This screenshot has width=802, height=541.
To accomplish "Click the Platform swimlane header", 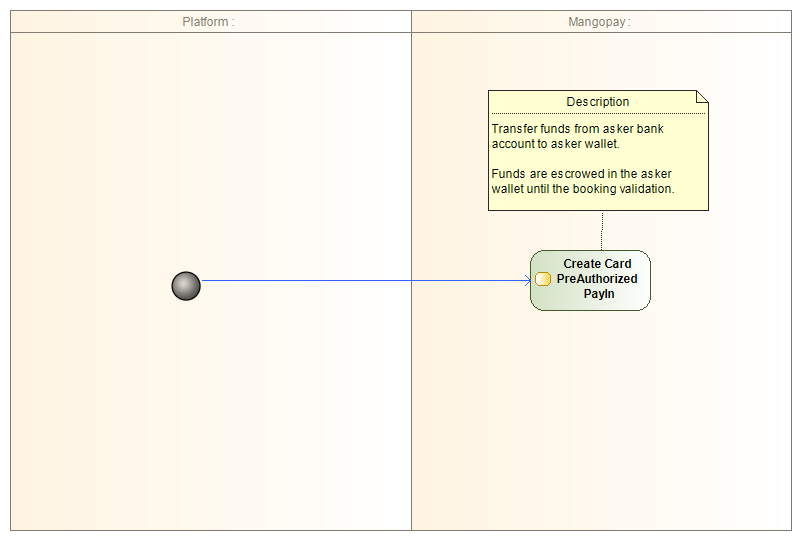I will pyautogui.click(x=210, y=22).
